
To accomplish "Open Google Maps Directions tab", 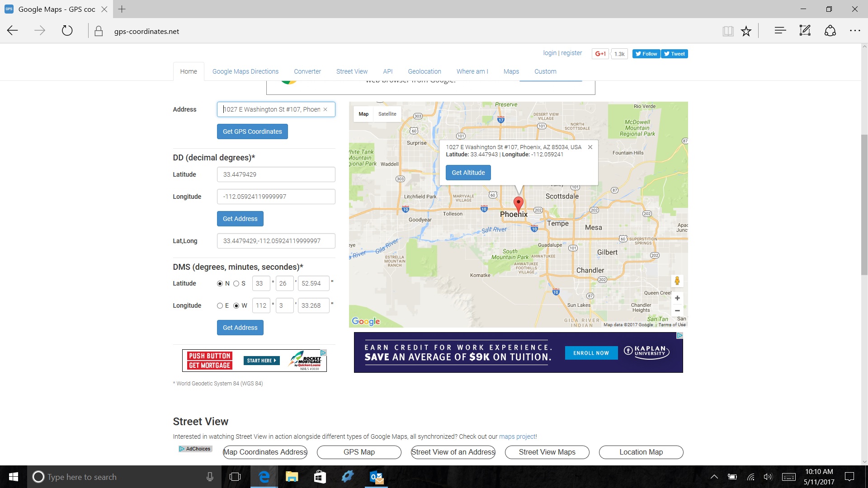I will point(245,71).
